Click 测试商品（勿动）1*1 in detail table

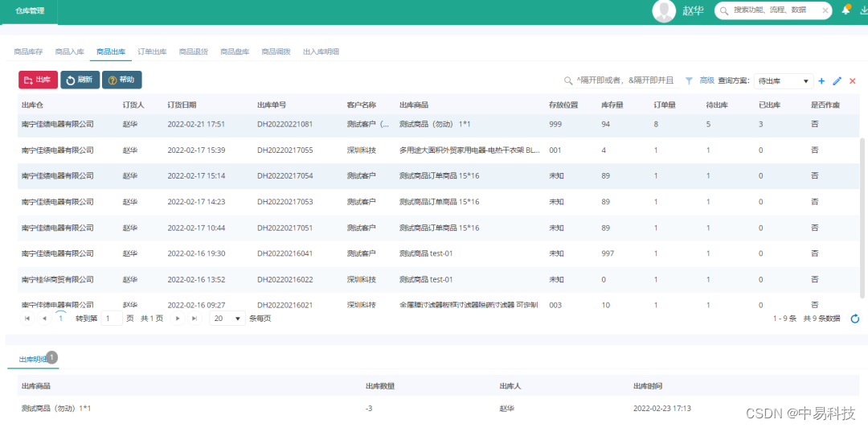pyautogui.click(x=56, y=409)
